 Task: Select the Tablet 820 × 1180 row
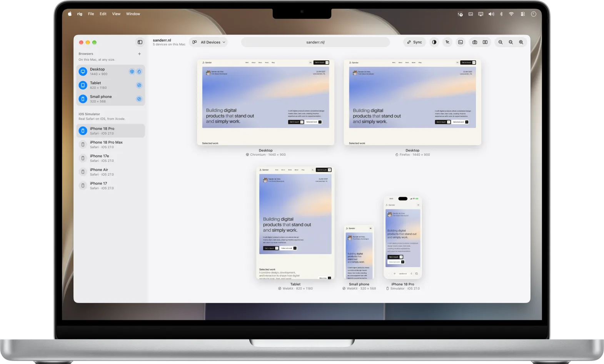(x=111, y=85)
